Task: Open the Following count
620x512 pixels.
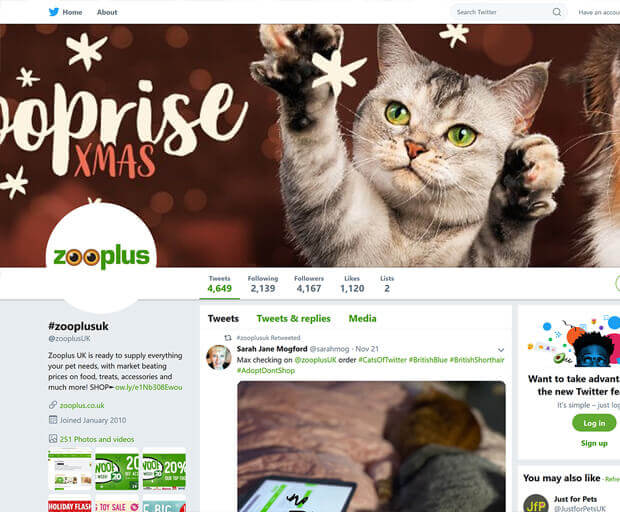Action: coord(263,284)
